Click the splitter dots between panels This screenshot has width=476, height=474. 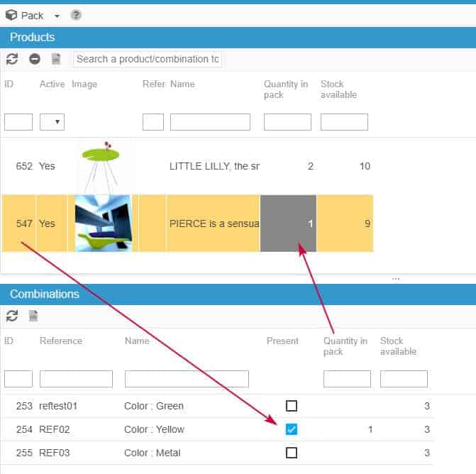click(395, 278)
